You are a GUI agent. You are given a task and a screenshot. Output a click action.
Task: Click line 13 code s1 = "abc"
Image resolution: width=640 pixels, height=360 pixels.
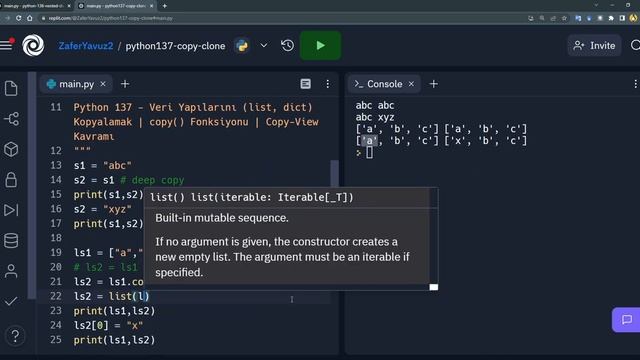pyautogui.click(x=102, y=165)
